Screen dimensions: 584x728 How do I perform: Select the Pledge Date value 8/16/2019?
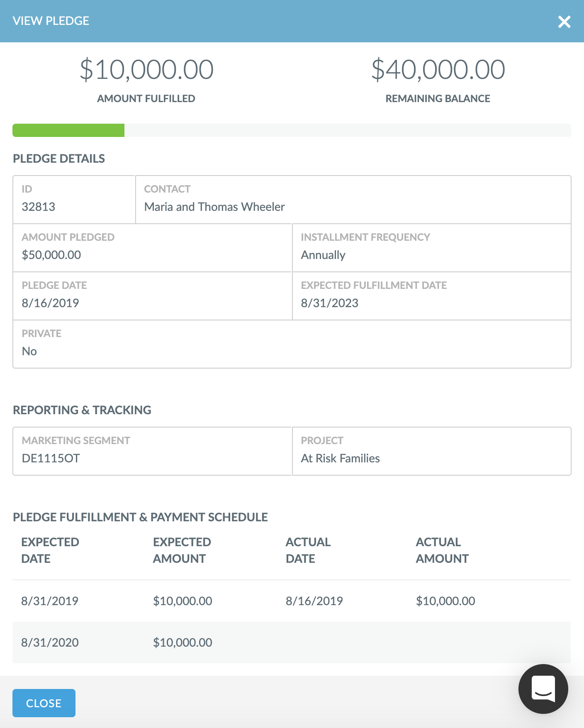(x=50, y=303)
